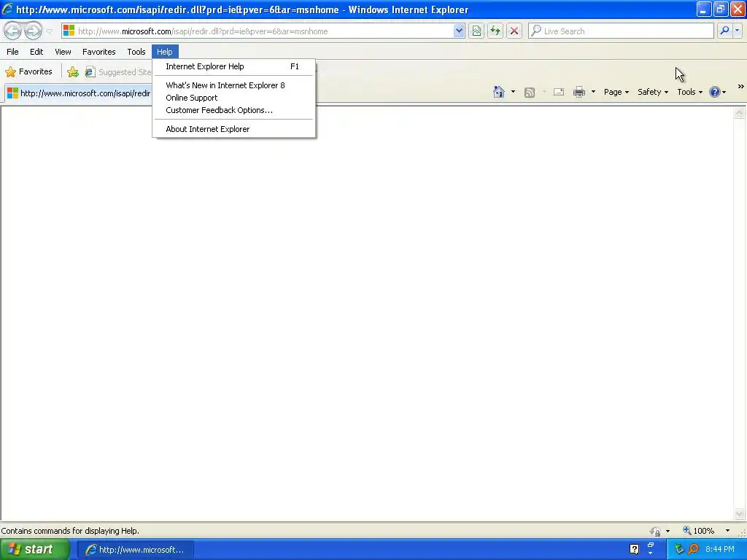The image size is (747, 560).
Task: Click status text 'Contains commands for displaying Help.'
Action: 70,531
